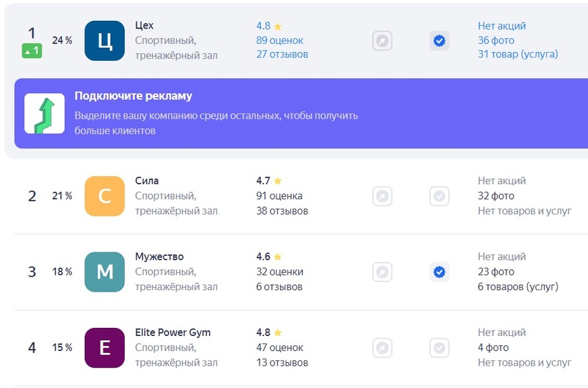Viewport: 588px width, 388px height.
Task: Click the gray verified badge for Elite Power Gym
Action: coord(439,348)
